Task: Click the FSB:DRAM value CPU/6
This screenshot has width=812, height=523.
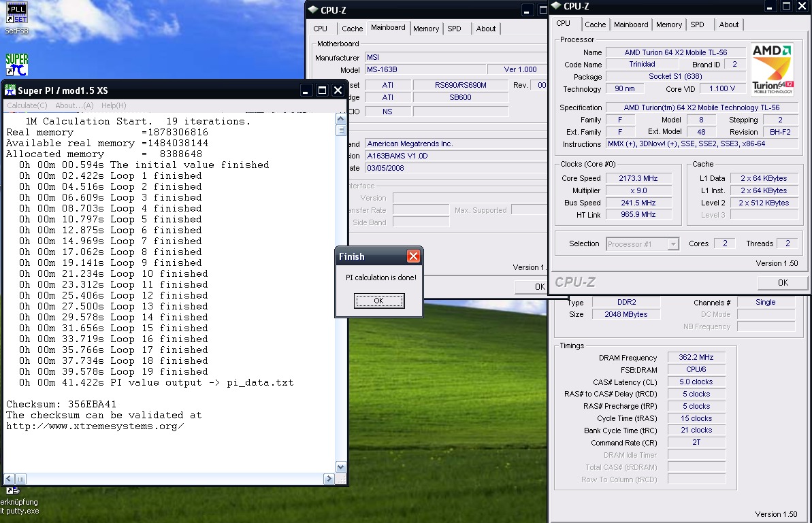Action: [696, 369]
